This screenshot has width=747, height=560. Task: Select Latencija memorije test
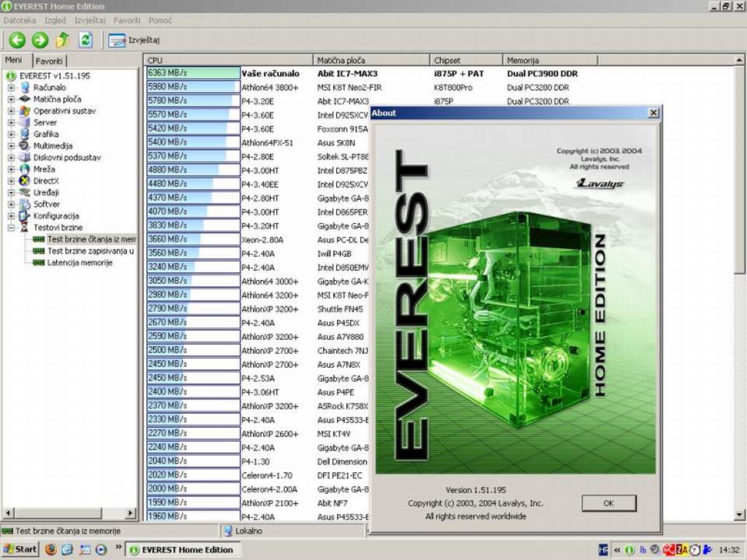pos(79,263)
